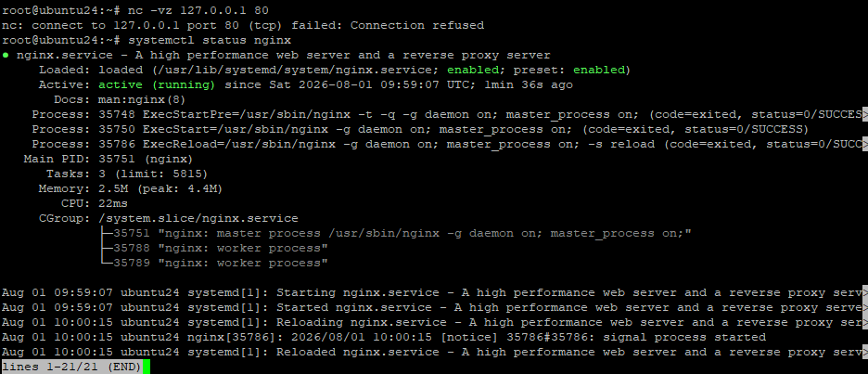The height and width of the screenshot is (374, 868).
Task: Click the green cursor block after (END)
Action: (x=147, y=367)
